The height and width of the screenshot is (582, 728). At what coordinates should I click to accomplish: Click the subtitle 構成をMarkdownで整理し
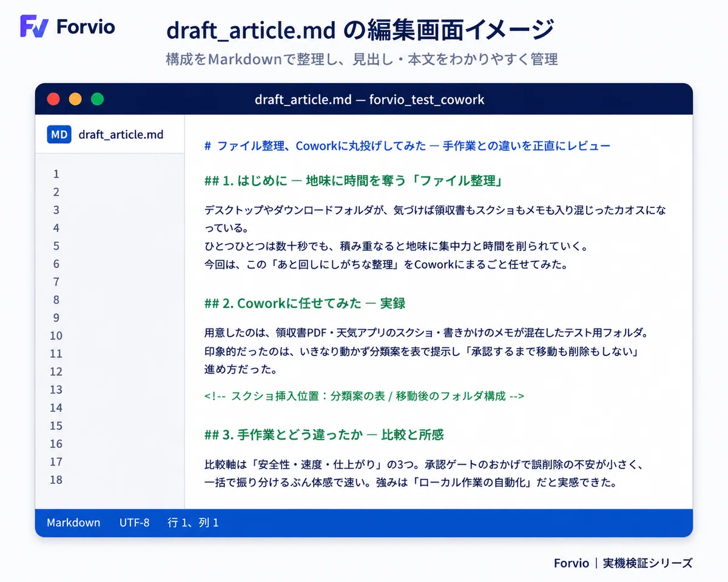(362, 59)
